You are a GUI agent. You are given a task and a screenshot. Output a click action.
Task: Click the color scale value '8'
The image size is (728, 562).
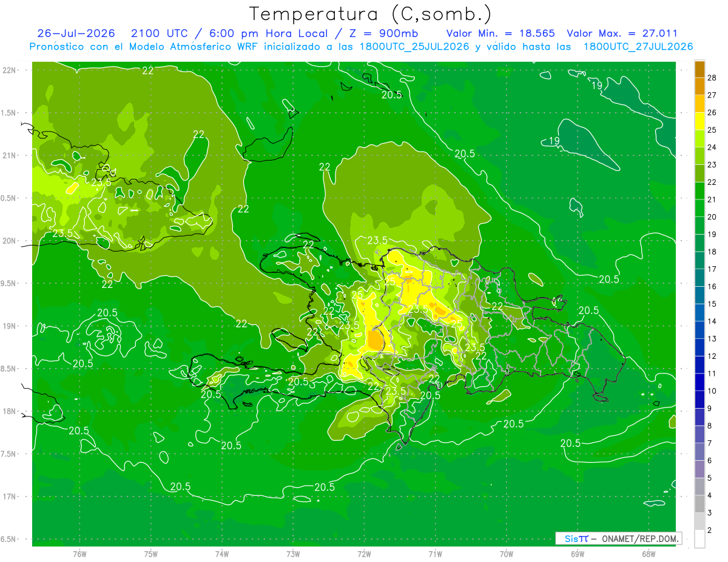tap(710, 426)
